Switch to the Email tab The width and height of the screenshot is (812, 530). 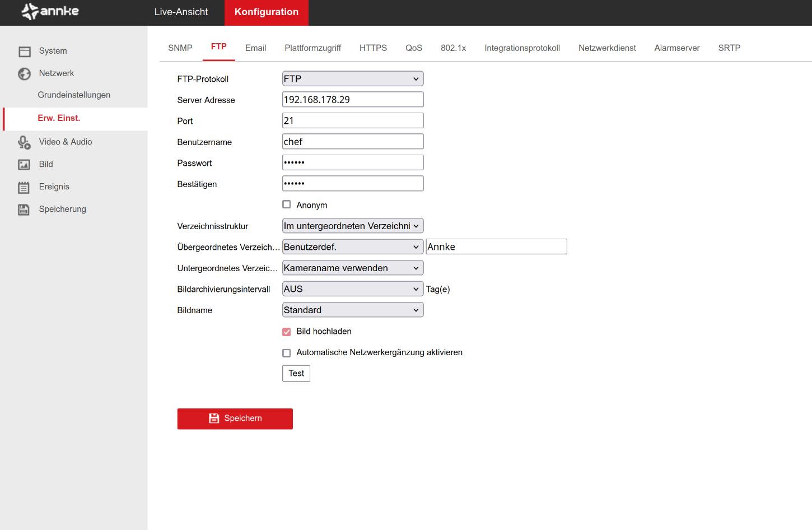(255, 48)
